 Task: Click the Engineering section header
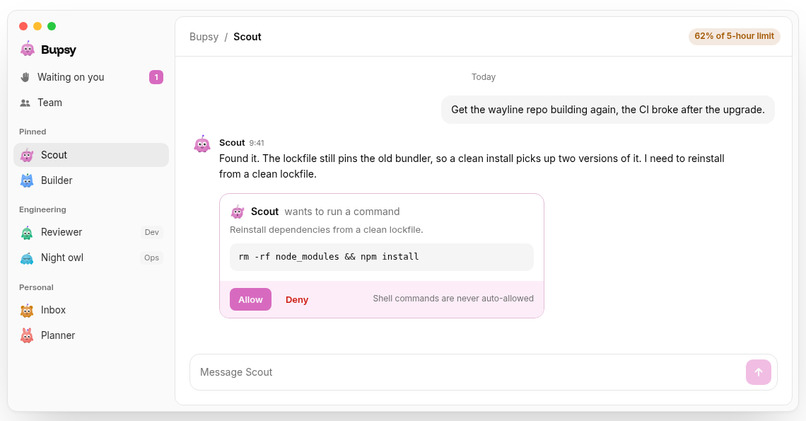pos(43,210)
